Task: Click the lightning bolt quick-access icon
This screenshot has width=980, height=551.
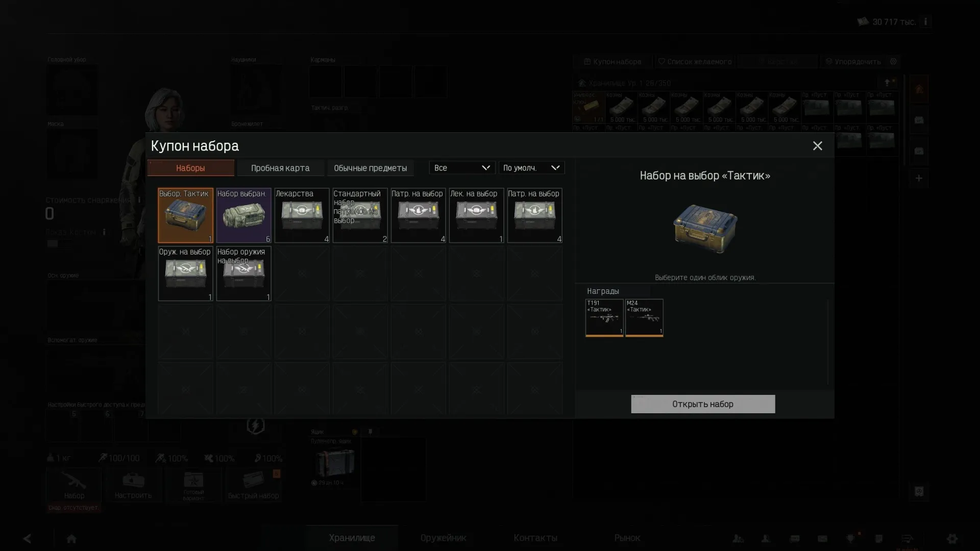Action: [x=256, y=425]
